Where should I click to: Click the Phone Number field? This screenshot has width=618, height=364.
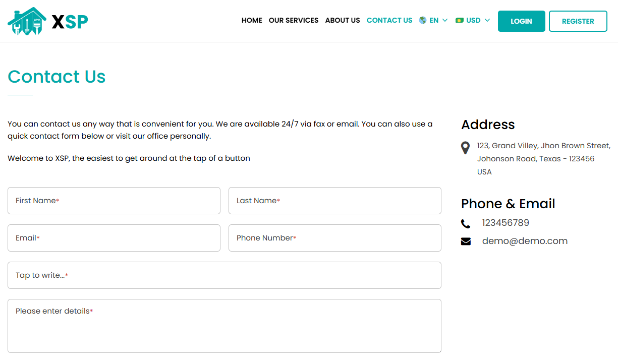tap(335, 238)
